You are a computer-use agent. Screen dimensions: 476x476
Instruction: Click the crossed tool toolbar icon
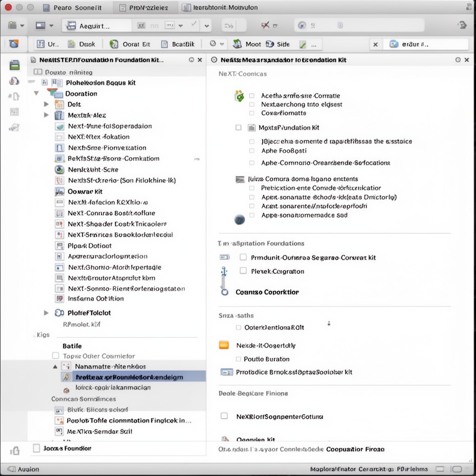[265, 26]
